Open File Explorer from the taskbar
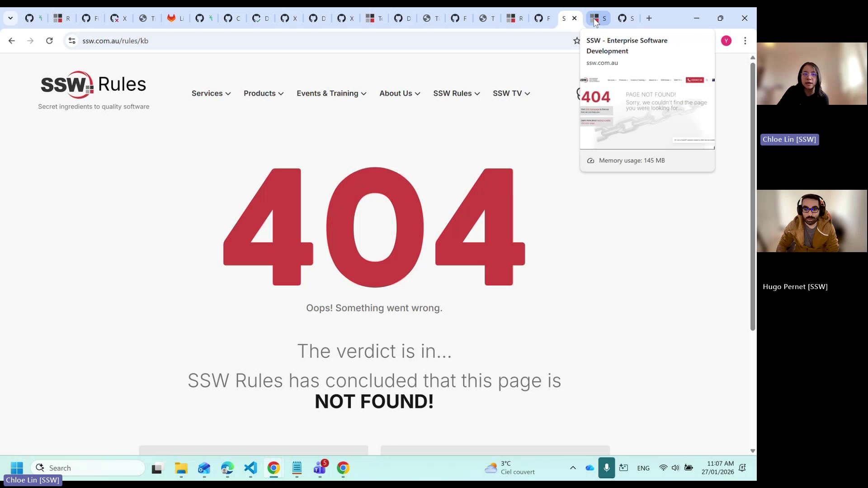Viewport: 868px width, 488px height. click(181, 468)
